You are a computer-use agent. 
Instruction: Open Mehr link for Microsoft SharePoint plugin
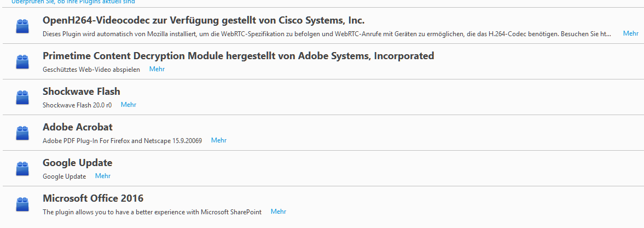coord(279,212)
